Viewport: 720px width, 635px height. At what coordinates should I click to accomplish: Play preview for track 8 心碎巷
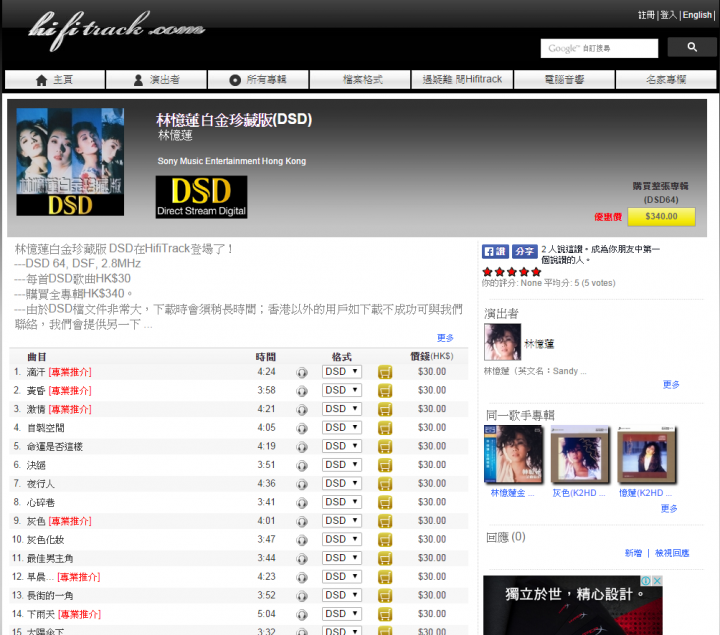[x=302, y=503]
